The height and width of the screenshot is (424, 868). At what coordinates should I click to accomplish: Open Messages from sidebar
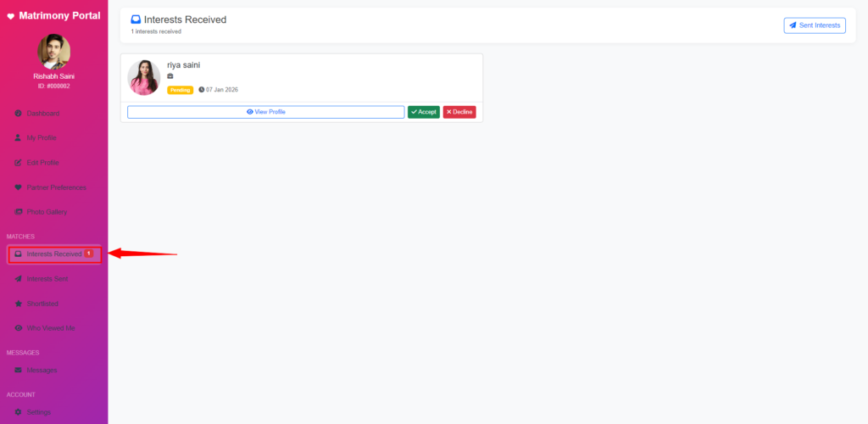click(53, 371)
